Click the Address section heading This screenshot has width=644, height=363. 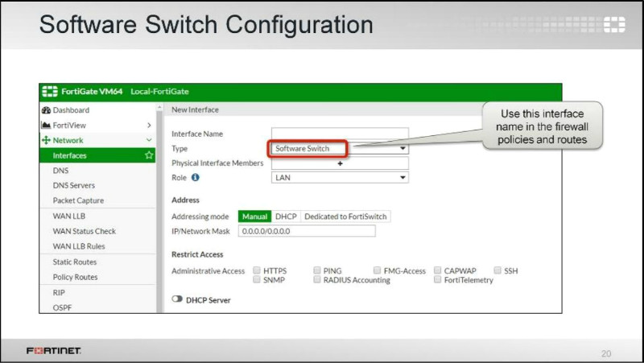185,200
